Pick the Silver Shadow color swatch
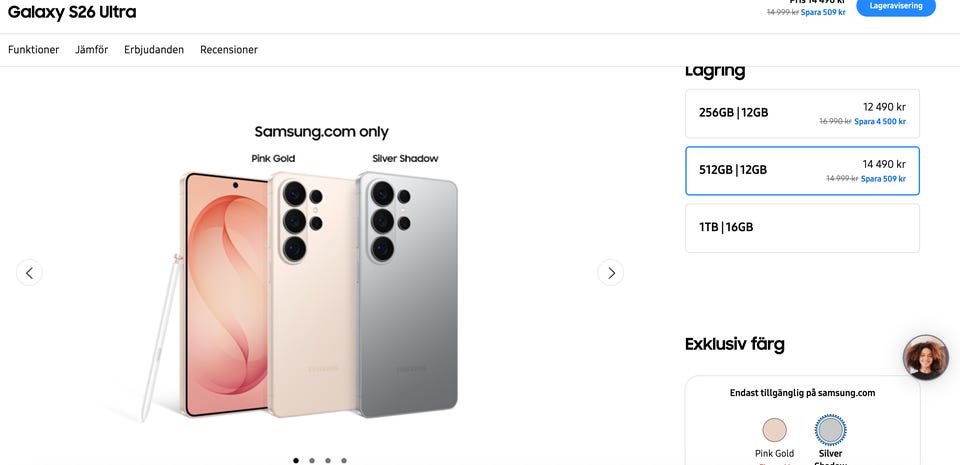 (x=831, y=430)
